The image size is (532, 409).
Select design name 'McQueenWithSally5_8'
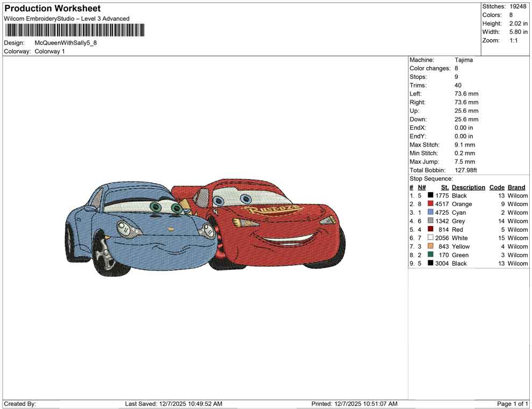66,43
